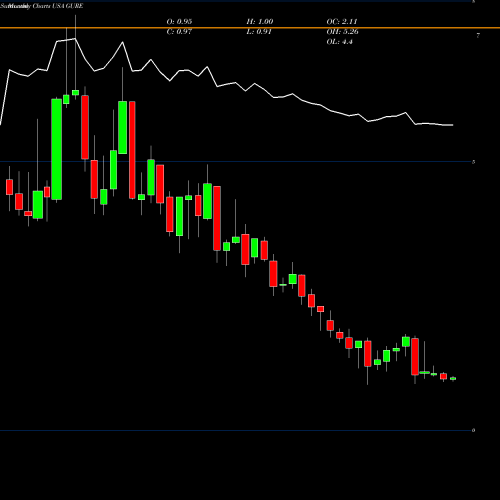Click the open price value O: 0.95
This screenshot has height=500, width=500.
tap(179, 22)
